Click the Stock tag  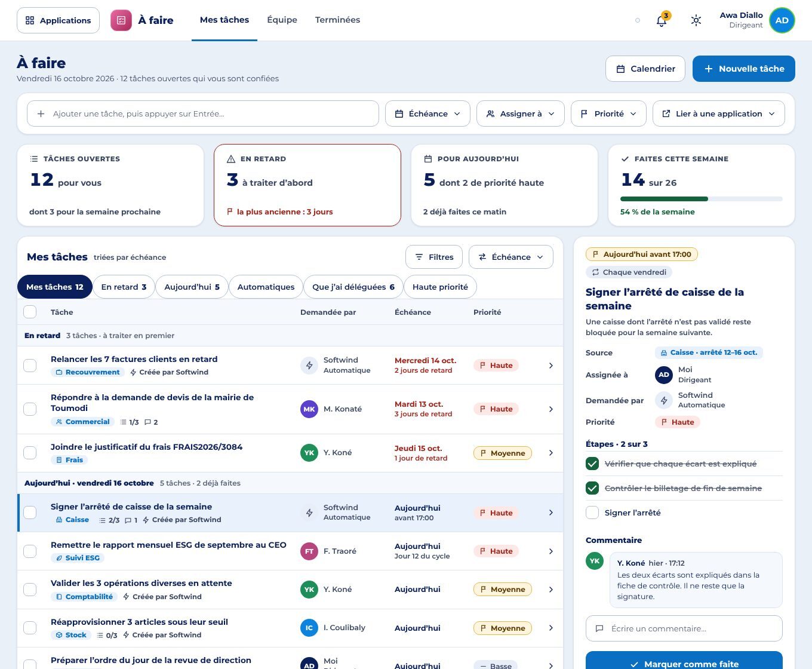click(71, 635)
